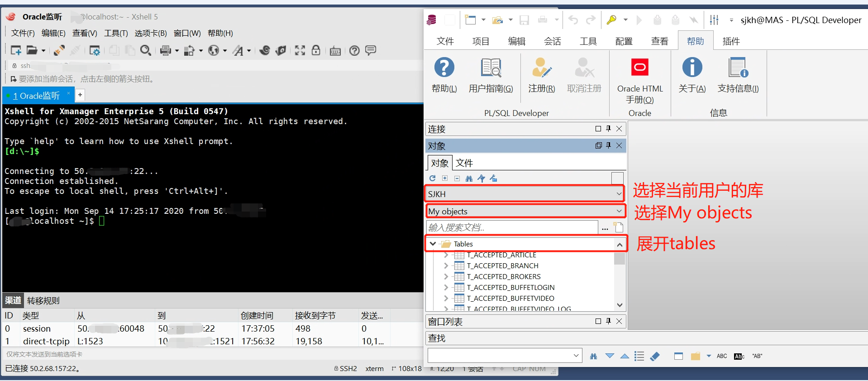
Task: Click PL/SQL Developer open file icon
Action: click(498, 19)
